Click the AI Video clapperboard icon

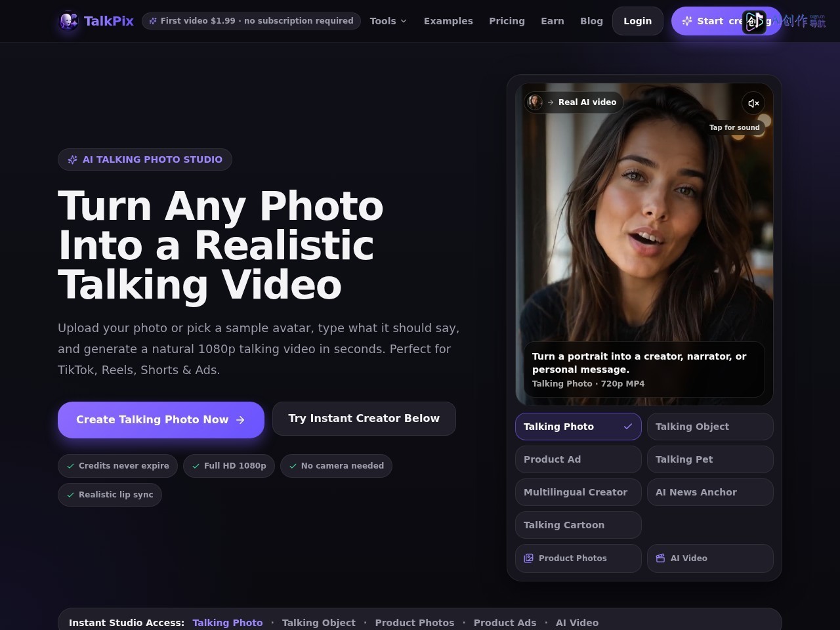coord(660,558)
